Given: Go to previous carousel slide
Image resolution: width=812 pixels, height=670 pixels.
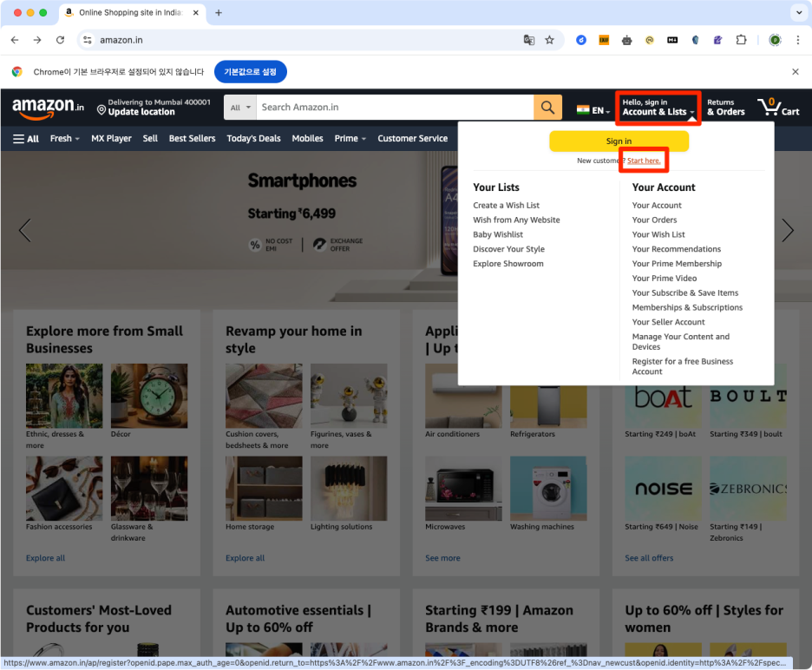Looking at the screenshot, I should 25,230.
